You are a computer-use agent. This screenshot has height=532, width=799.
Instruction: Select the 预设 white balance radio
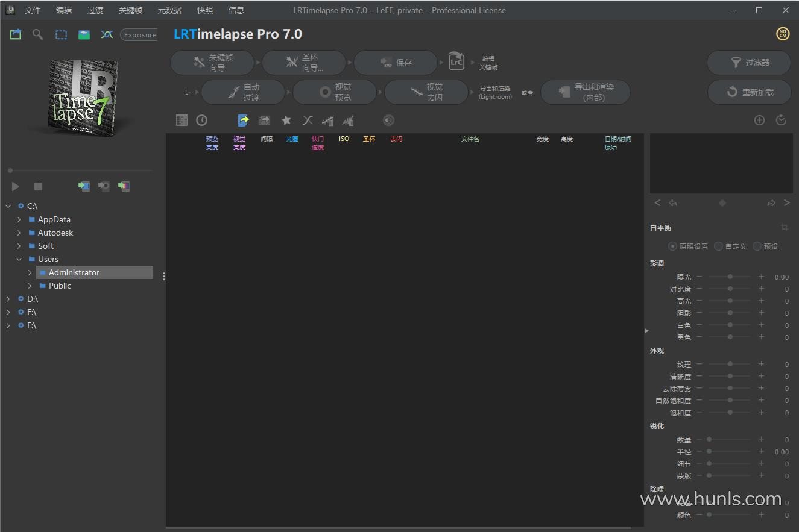click(757, 246)
